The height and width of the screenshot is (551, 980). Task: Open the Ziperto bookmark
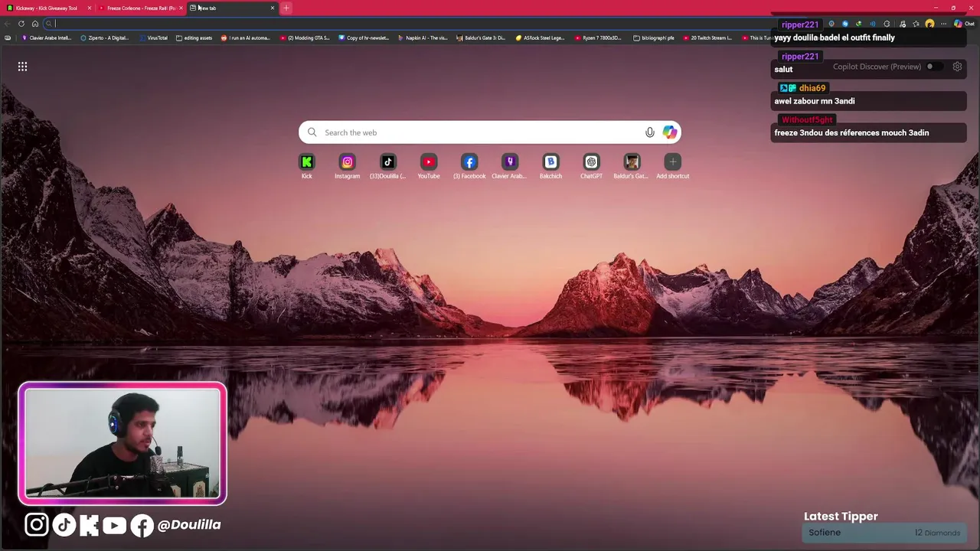(105, 37)
